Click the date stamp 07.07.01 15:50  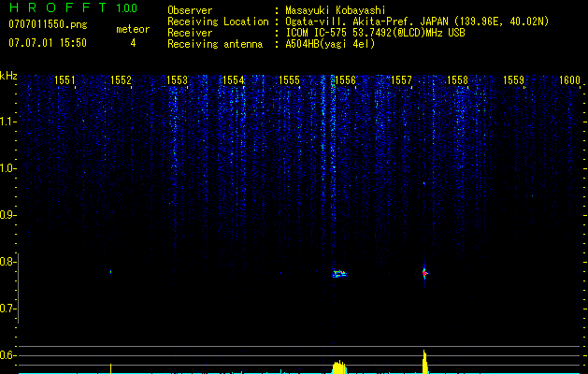(48, 43)
